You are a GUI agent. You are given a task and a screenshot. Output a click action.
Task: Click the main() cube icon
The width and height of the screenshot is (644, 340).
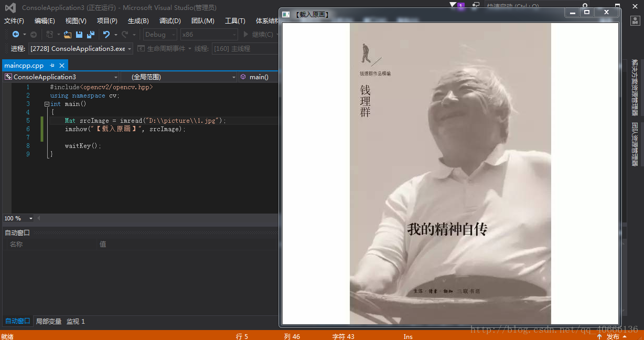click(243, 77)
